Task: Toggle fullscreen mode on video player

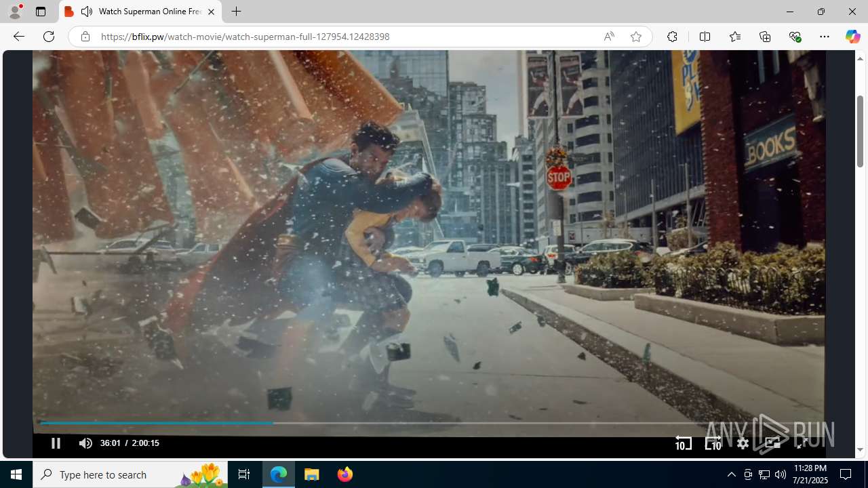Action: click(802, 443)
